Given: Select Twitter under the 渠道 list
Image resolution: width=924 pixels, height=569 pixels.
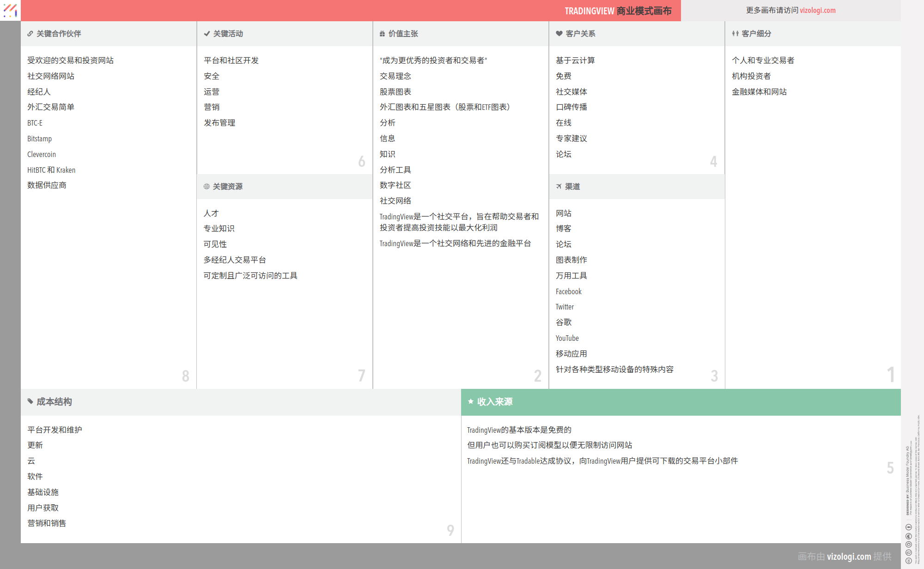Looking at the screenshot, I should point(565,306).
